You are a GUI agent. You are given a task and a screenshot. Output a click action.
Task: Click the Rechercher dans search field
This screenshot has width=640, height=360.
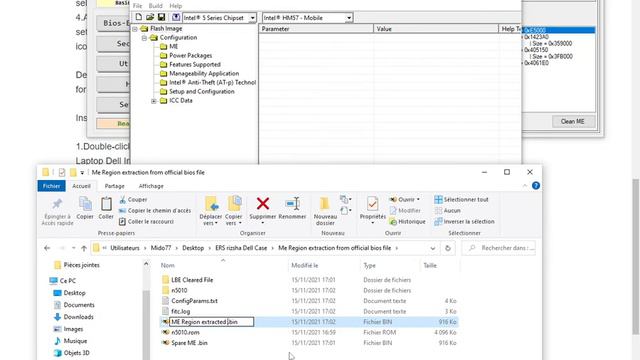(x=498, y=248)
